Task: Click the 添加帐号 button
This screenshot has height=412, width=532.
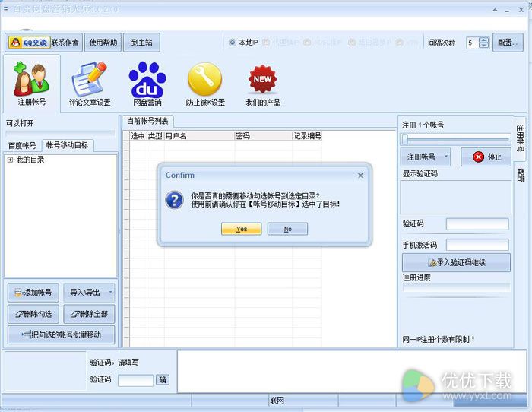Action: [33, 293]
